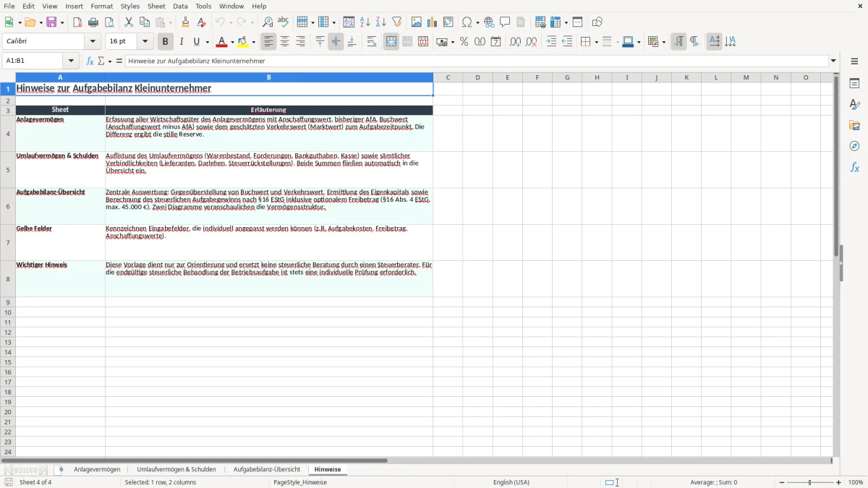Insert a comment
The image size is (868, 488).
point(505,22)
